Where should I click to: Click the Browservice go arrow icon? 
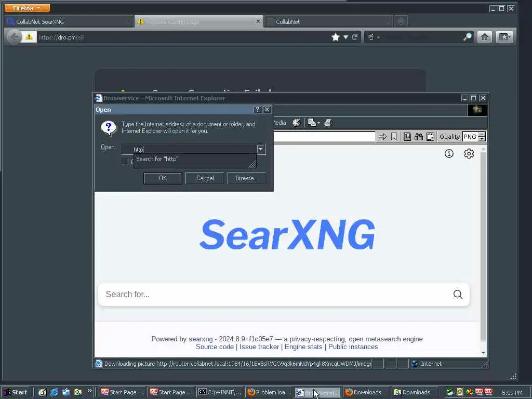[382, 137]
